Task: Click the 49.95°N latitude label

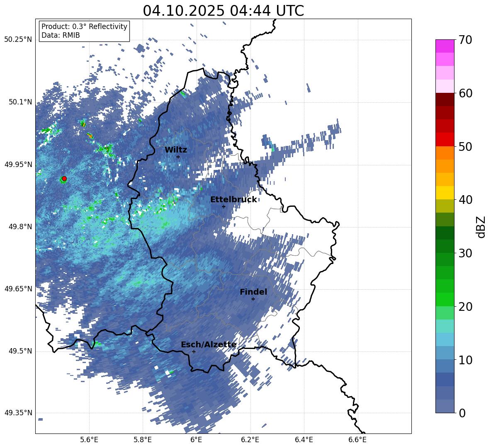Action: click(x=18, y=165)
